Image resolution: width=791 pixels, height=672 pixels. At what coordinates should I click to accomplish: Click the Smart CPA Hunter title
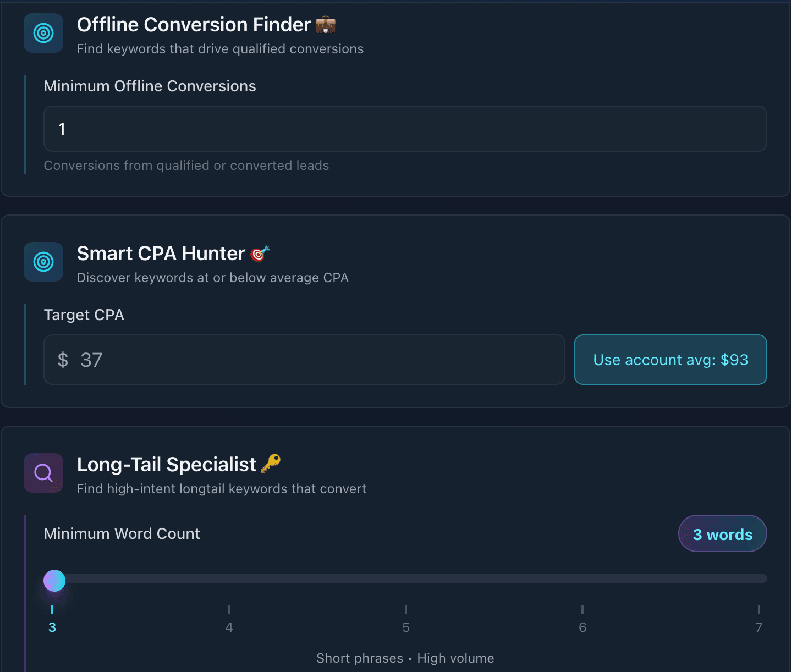[161, 254]
